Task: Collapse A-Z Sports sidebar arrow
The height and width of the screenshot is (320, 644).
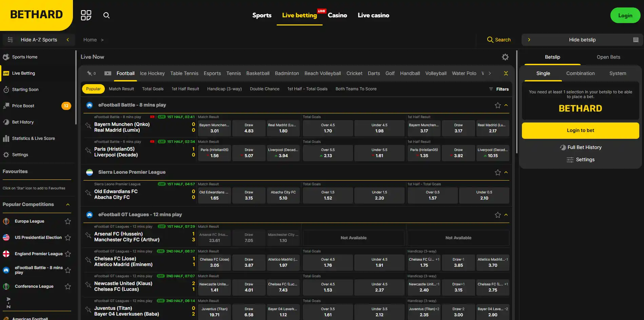Action: 68,40
